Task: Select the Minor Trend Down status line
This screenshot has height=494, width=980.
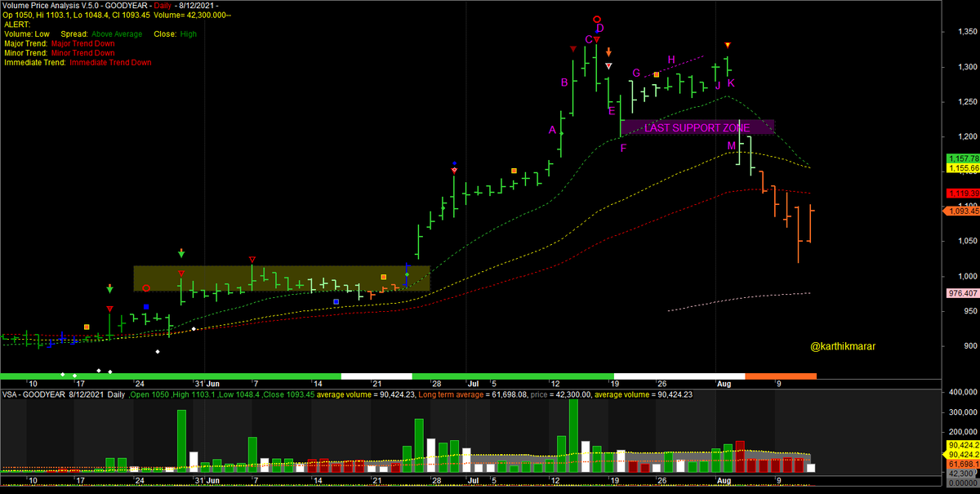Action: pos(58,53)
